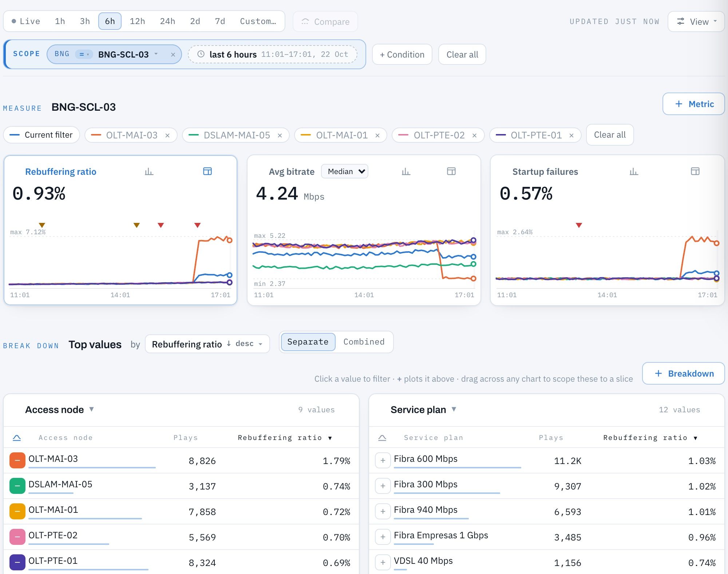Image resolution: width=728 pixels, height=574 pixels.
Task: Toggle pink OLT-PTE-02 row swatch
Action: coord(17,537)
